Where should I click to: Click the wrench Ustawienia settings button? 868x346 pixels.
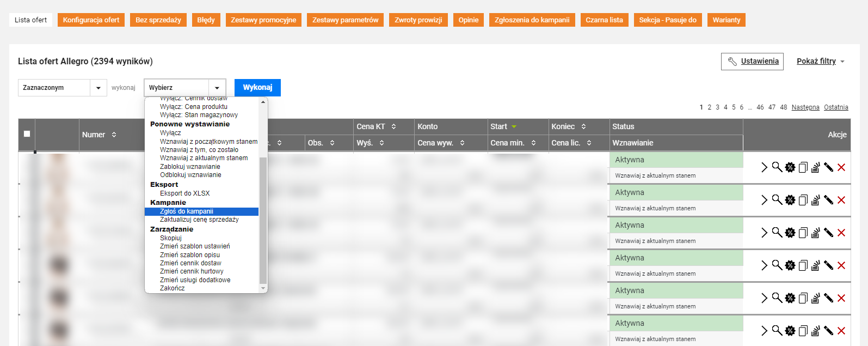point(752,62)
